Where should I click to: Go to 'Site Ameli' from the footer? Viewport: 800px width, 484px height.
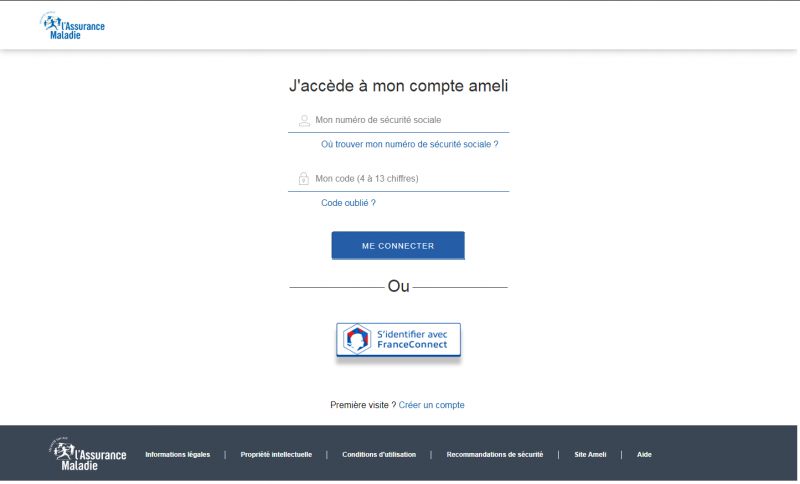click(x=590, y=454)
